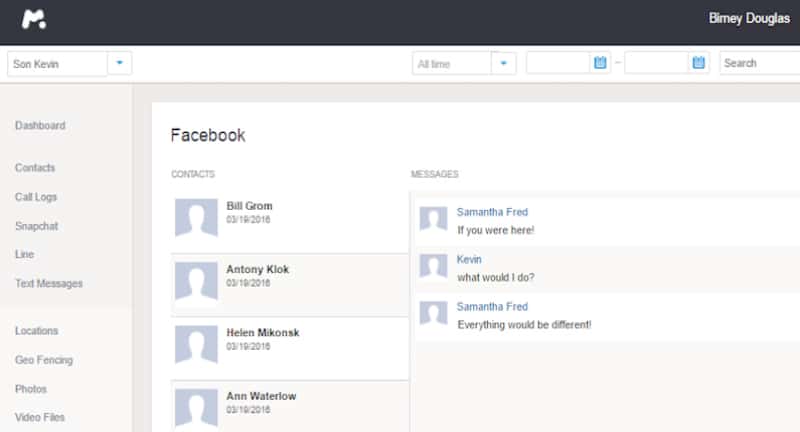This screenshot has width=800, height=432.
Task: Select Bill Grom contact name
Action: click(x=249, y=206)
